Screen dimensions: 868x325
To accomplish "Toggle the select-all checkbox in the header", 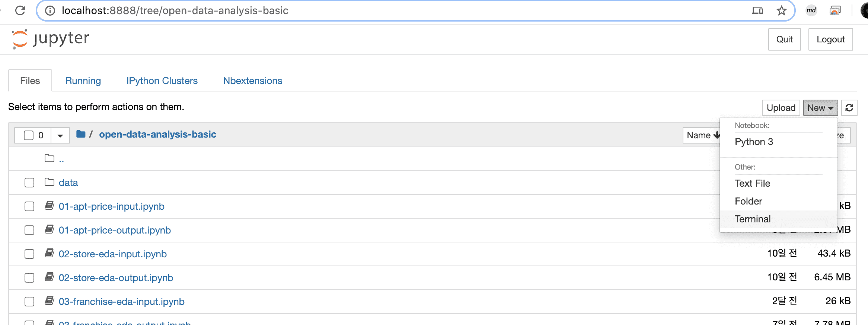I will (x=29, y=135).
